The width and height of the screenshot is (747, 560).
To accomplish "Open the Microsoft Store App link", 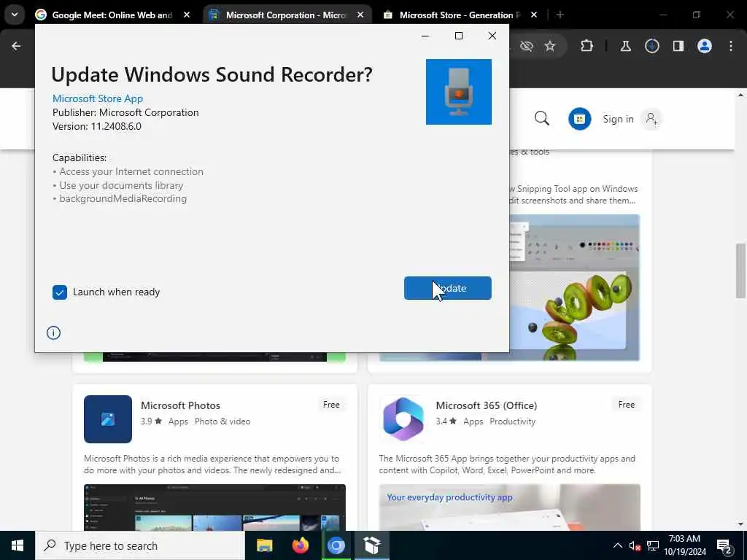I will click(x=98, y=98).
